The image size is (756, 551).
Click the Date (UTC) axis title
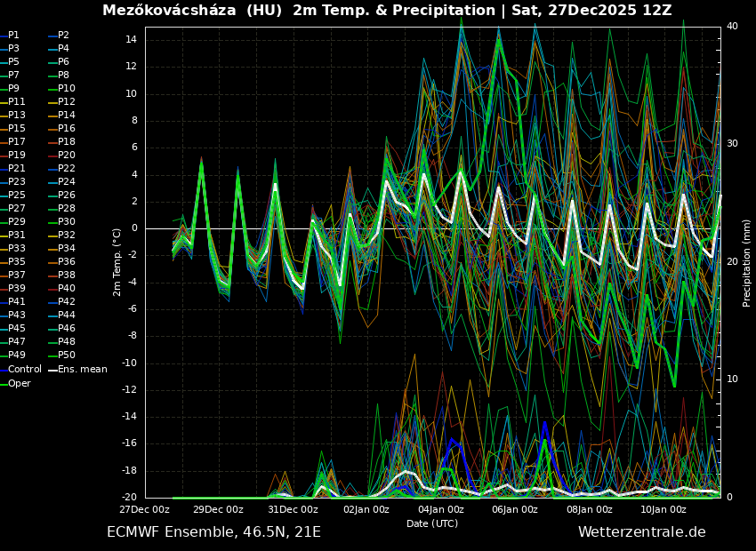[432, 524]
